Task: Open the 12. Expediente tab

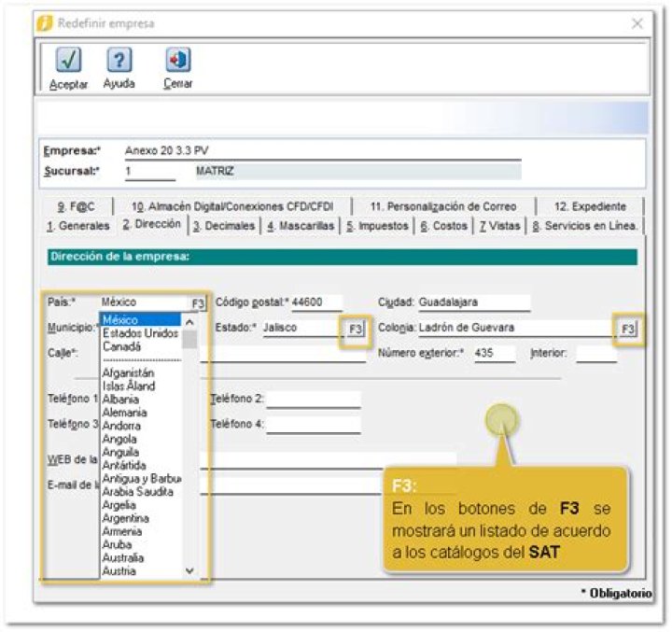Action: click(x=590, y=206)
